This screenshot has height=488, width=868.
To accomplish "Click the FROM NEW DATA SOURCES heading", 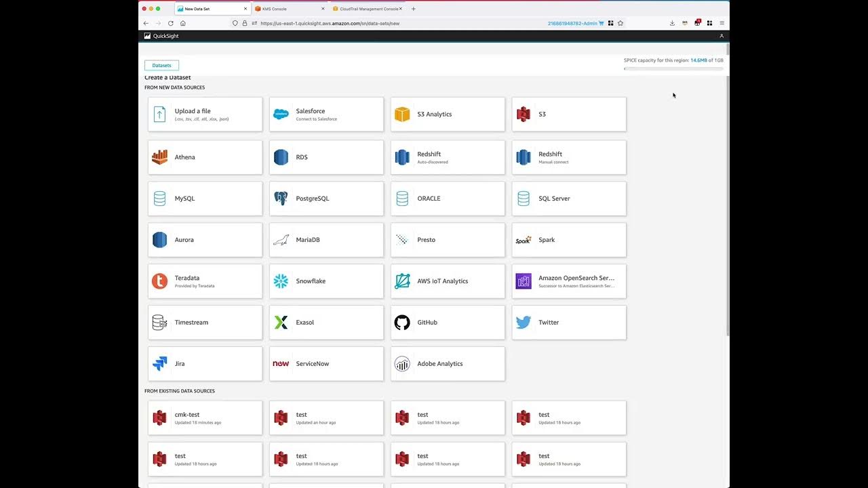I will click(174, 87).
